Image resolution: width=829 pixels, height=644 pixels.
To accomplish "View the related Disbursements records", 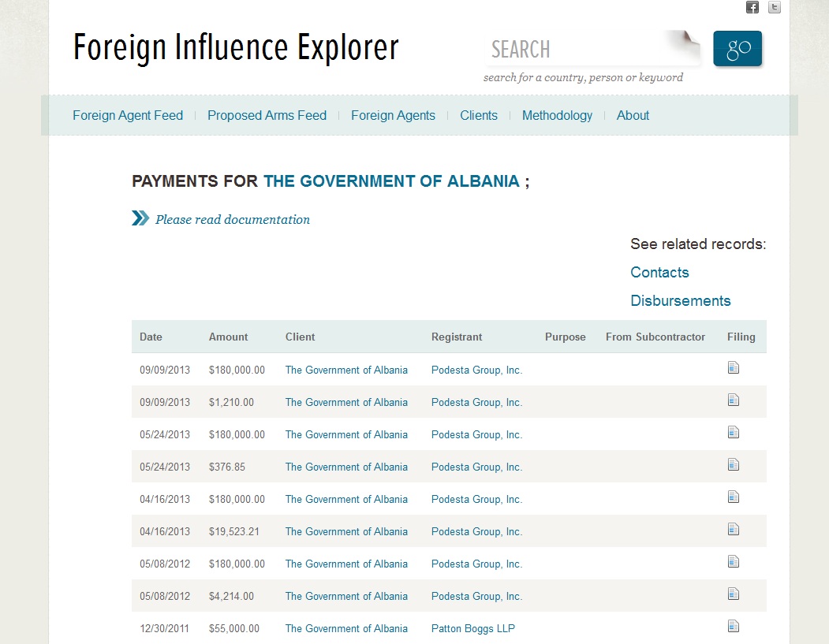I will pyautogui.click(x=680, y=301).
